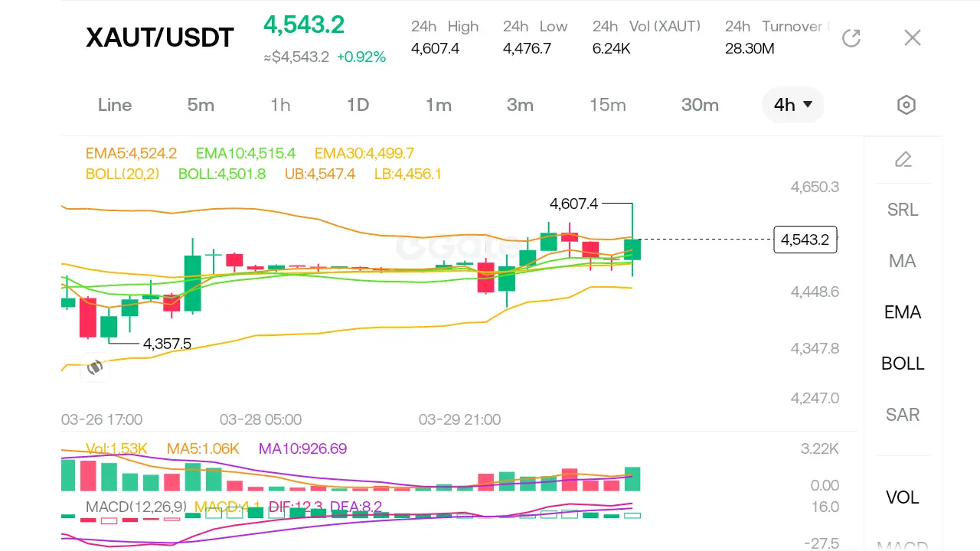Screen dimensions: 980x551
Task: Select the 1h timeframe
Action: pyautogui.click(x=280, y=105)
